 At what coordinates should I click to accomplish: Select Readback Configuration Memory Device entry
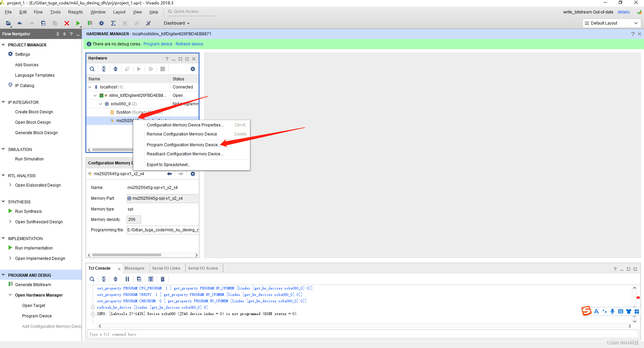[x=185, y=154]
